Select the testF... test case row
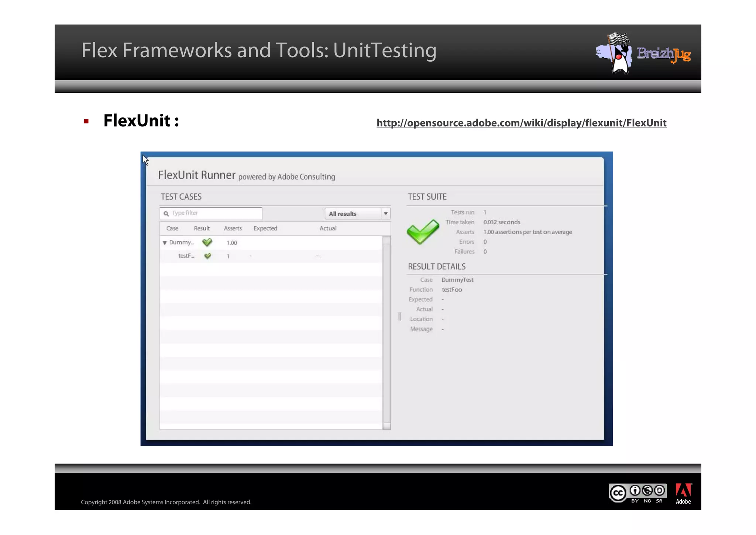Screen dimensions: 756x535 pos(186,256)
